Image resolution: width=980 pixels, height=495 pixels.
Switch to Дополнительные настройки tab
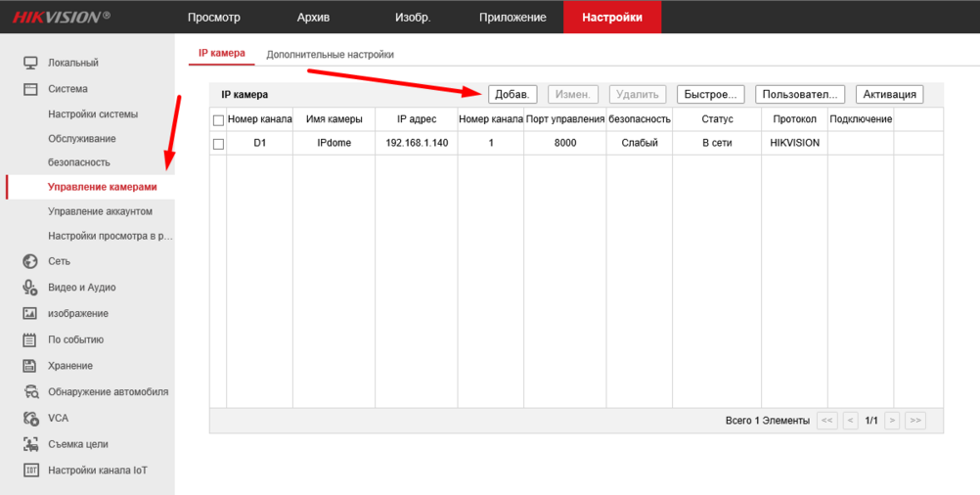pyautogui.click(x=330, y=55)
